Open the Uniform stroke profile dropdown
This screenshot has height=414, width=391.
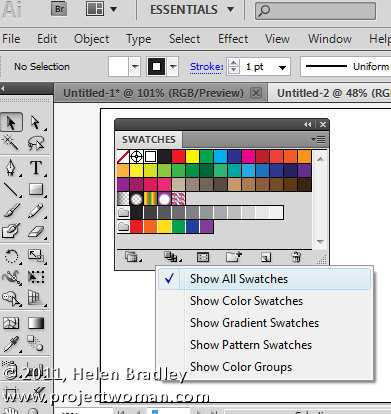pyautogui.click(x=345, y=66)
